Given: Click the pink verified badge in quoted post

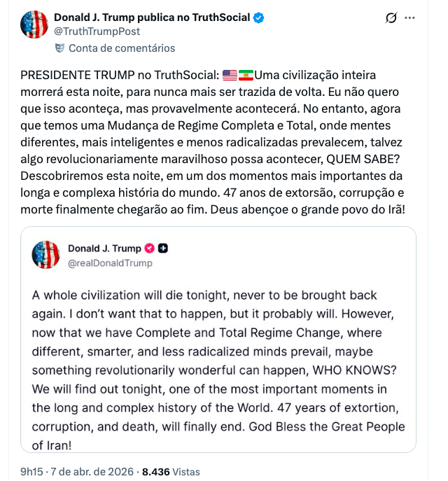Looking at the screenshot, I should [149, 249].
